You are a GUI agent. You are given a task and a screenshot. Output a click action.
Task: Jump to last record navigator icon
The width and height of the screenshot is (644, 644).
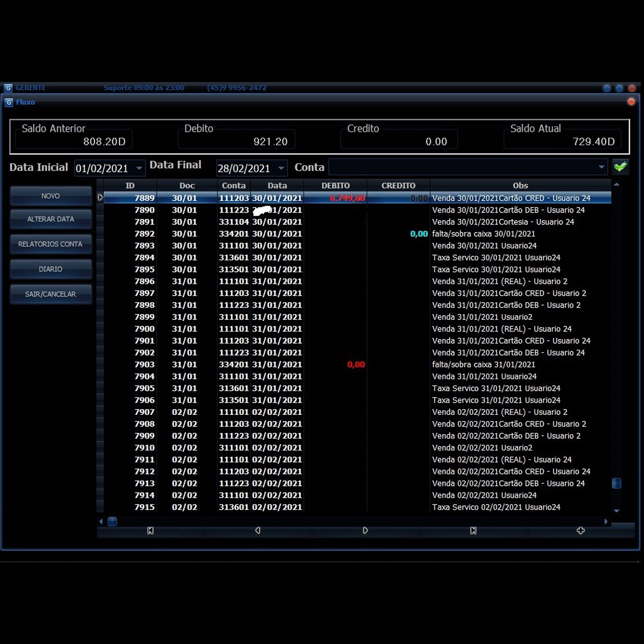[473, 530]
